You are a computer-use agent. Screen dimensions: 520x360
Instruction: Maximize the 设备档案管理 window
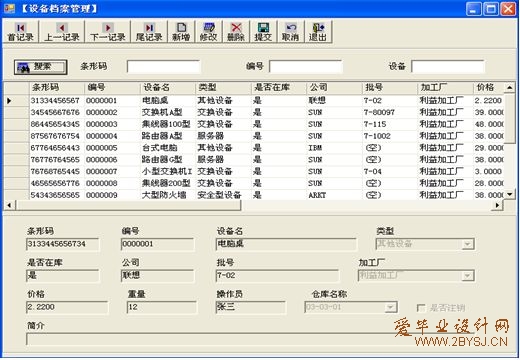coord(491,8)
